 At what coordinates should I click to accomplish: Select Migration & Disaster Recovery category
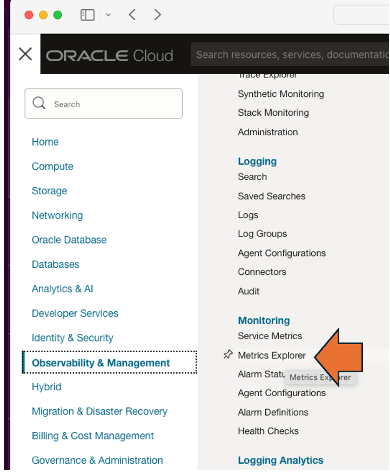[x=99, y=411]
